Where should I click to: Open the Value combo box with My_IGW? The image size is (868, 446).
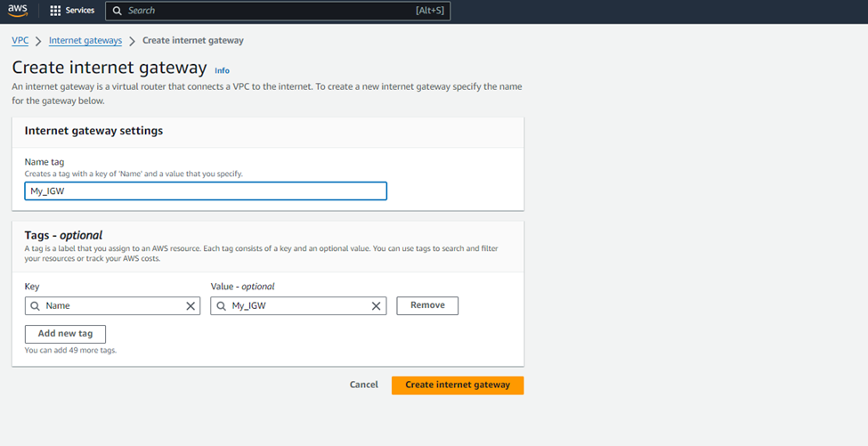(298, 306)
